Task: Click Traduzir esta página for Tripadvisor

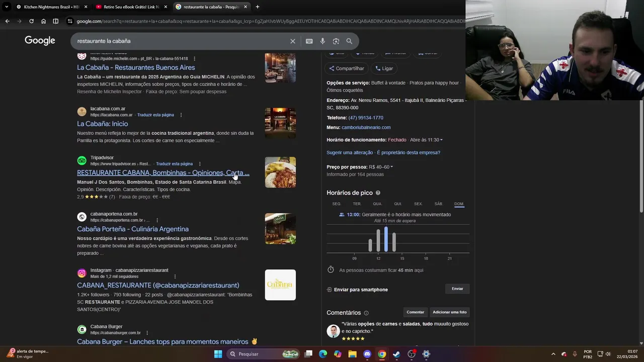Action: pyautogui.click(x=174, y=164)
